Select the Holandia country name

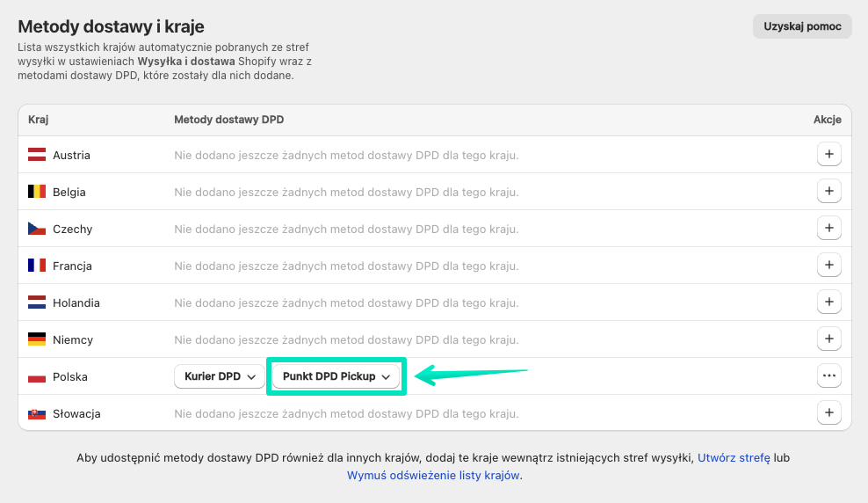coord(76,303)
